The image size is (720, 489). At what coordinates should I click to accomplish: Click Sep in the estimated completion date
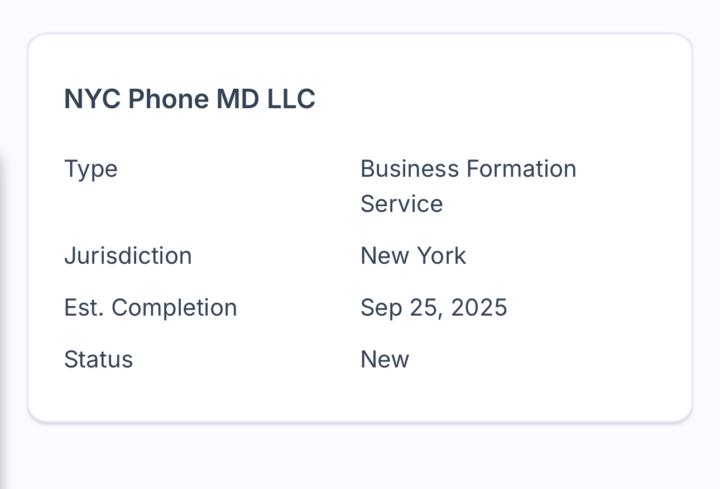(x=379, y=308)
